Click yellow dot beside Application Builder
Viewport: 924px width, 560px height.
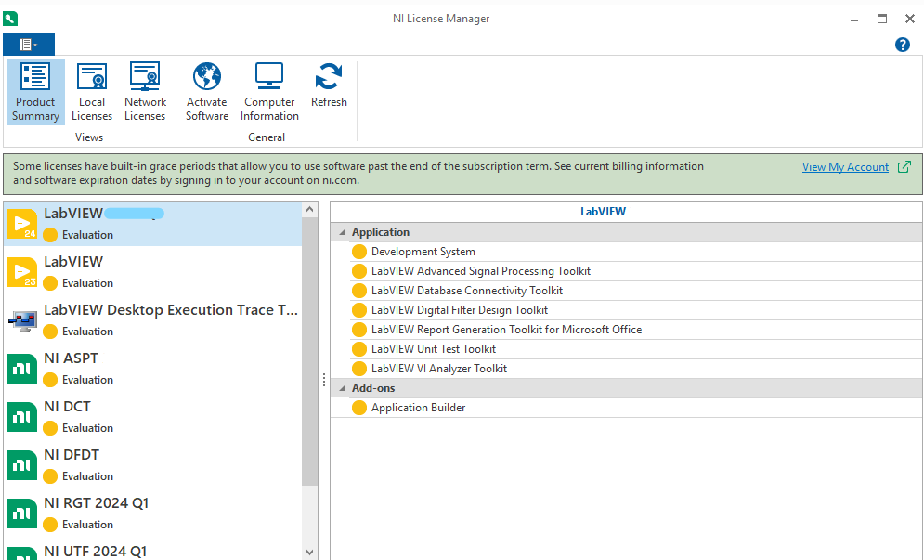[358, 408]
